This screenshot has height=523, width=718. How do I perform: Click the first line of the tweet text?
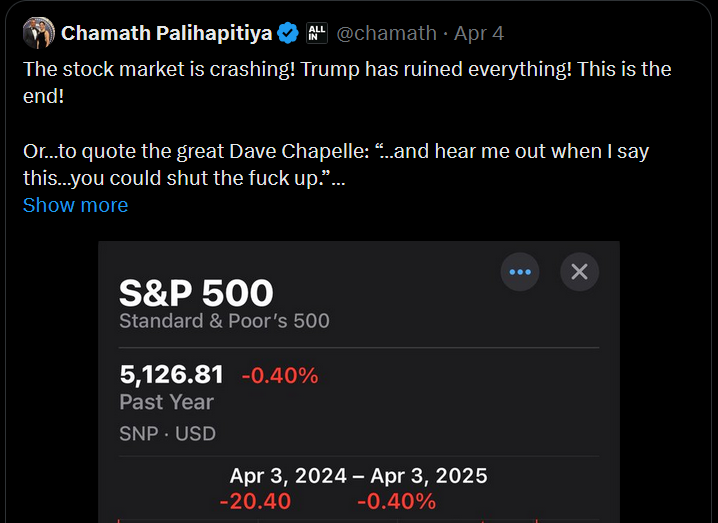click(346, 70)
